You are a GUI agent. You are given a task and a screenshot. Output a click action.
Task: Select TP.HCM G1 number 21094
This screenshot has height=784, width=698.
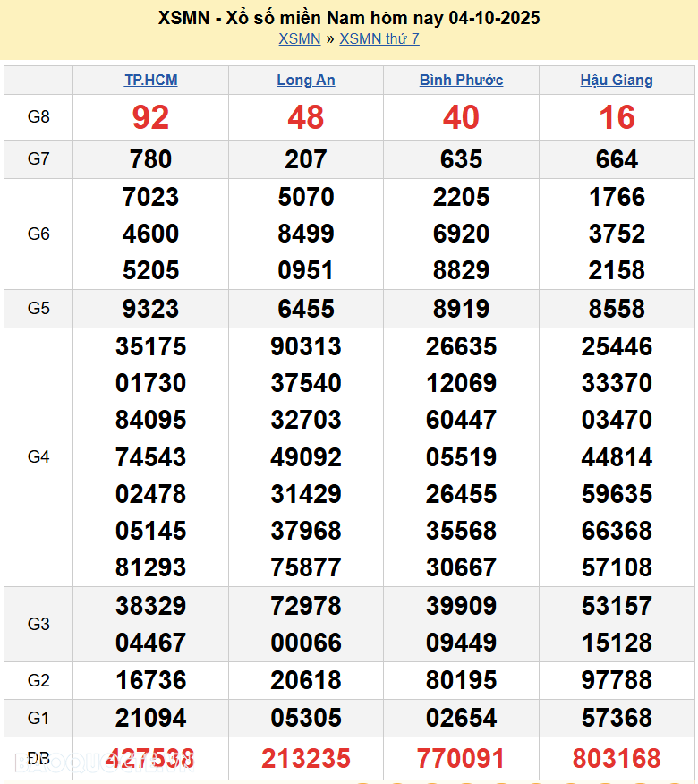pyautogui.click(x=150, y=718)
